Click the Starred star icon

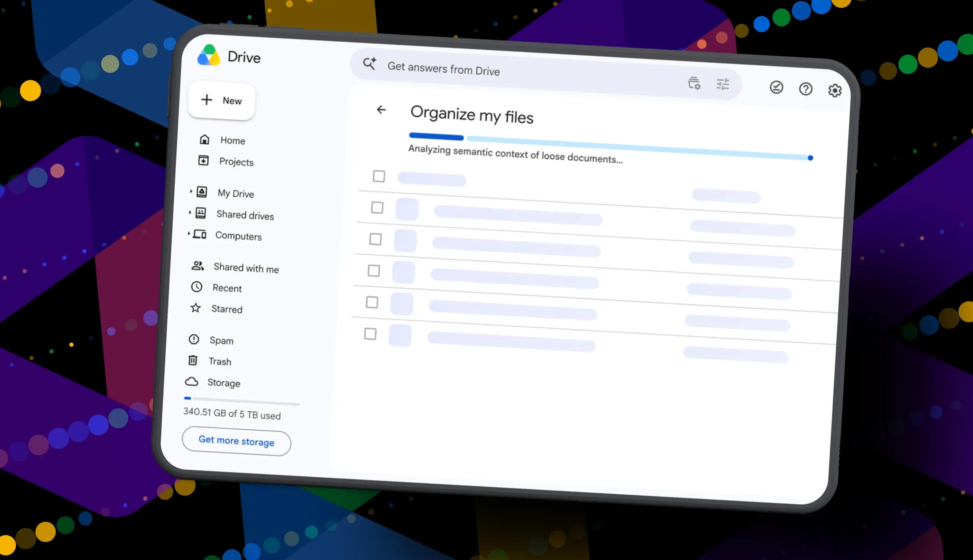tap(195, 308)
